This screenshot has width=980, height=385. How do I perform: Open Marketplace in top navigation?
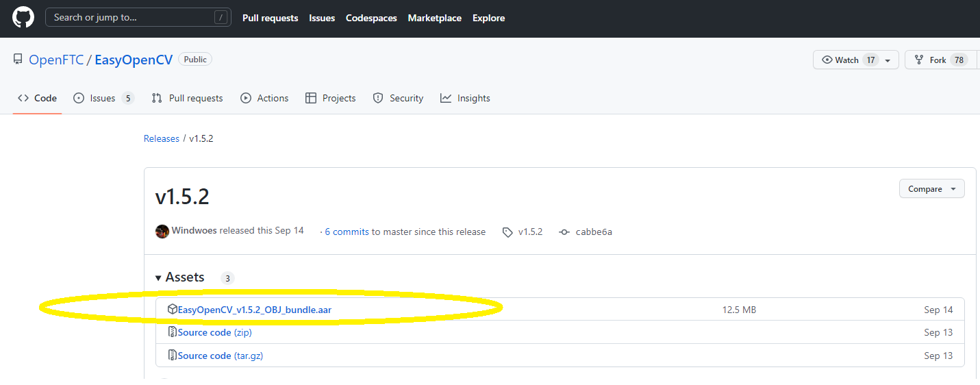(434, 18)
